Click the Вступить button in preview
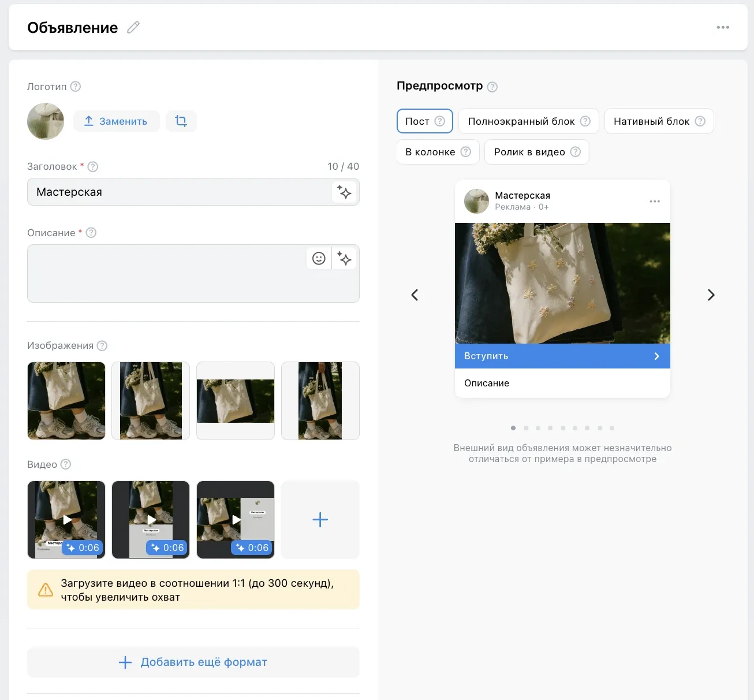The image size is (754, 700). pyautogui.click(x=562, y=356)
